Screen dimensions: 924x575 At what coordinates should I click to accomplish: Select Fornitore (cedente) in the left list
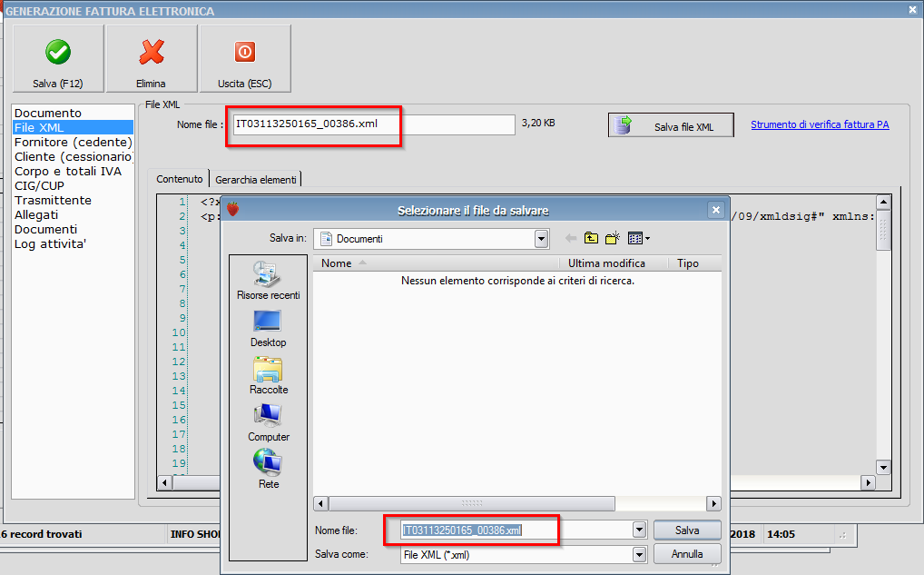point(74,142)
